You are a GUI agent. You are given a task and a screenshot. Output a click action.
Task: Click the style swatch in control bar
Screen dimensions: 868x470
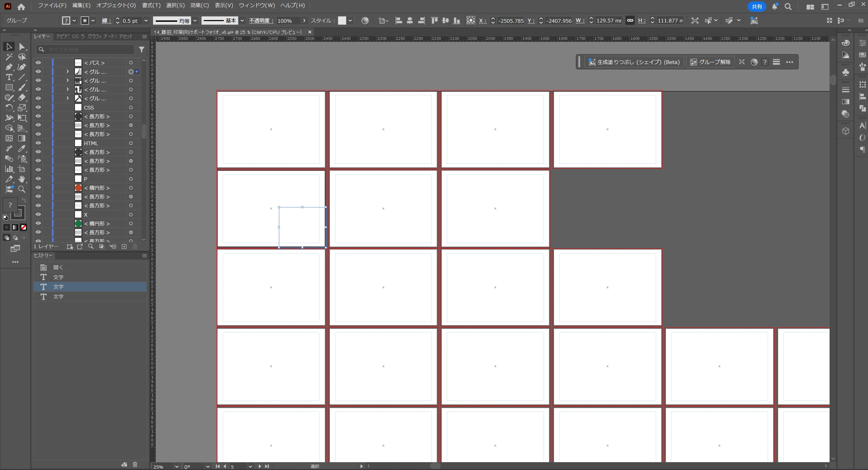pyautogui.click(x=342, y=21)
